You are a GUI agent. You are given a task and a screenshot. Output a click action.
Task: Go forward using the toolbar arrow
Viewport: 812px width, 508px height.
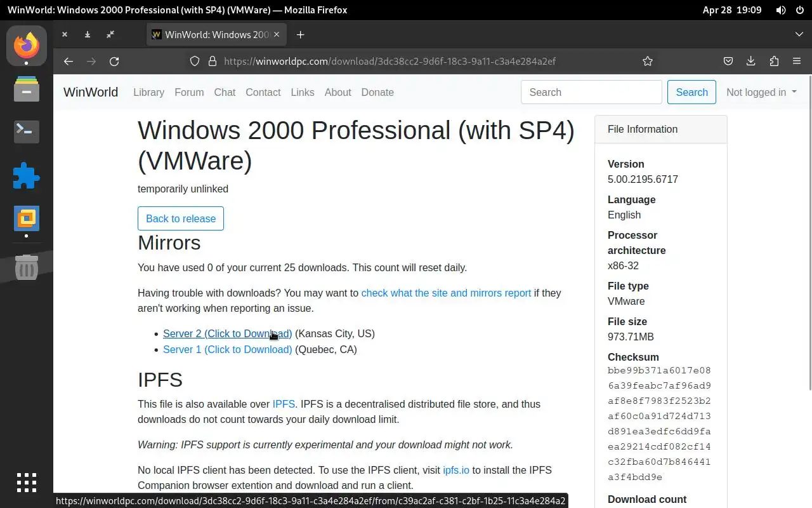tap(91, 61)
